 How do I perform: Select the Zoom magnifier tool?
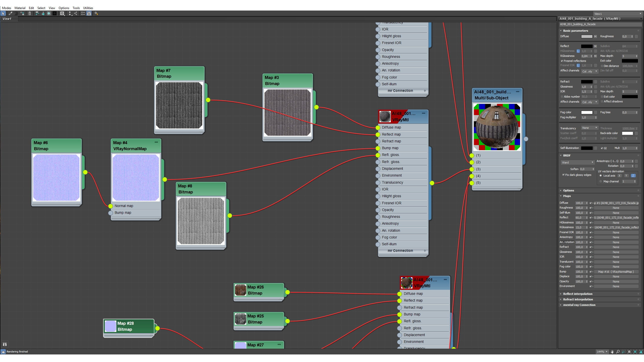click(618, 352)
